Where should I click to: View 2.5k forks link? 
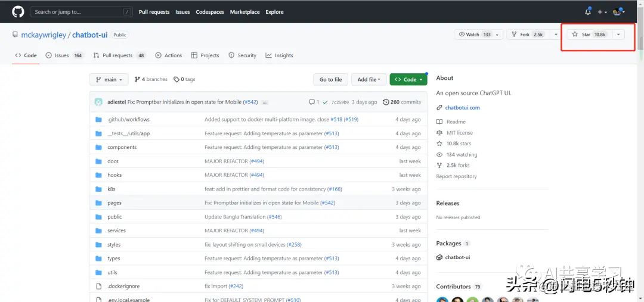click(x=453, y=166)
